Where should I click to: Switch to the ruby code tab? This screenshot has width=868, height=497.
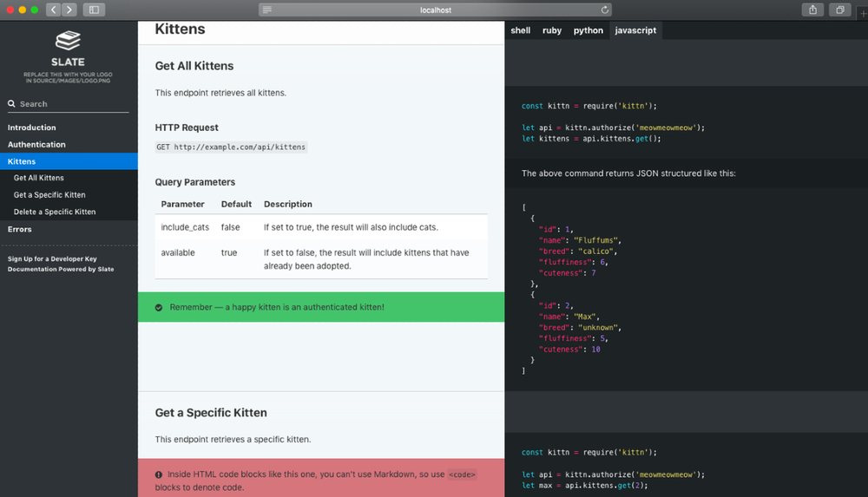pos(552,30)
